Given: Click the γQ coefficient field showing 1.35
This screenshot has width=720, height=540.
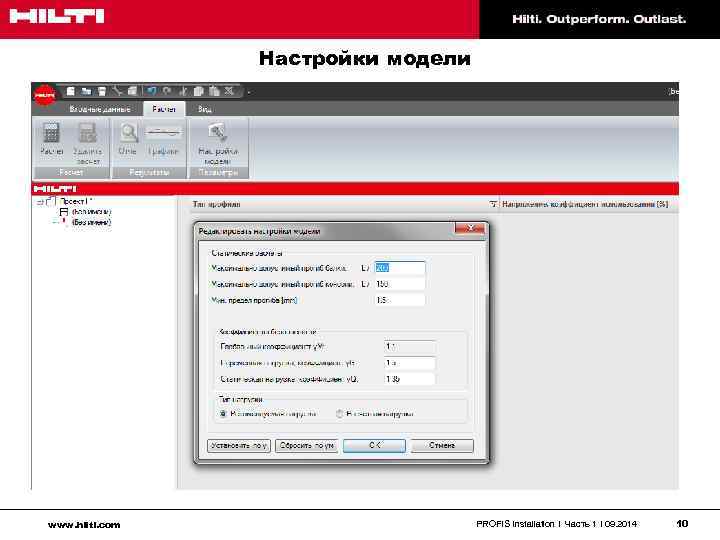Looking at the screenshot, I should [410, 379].
